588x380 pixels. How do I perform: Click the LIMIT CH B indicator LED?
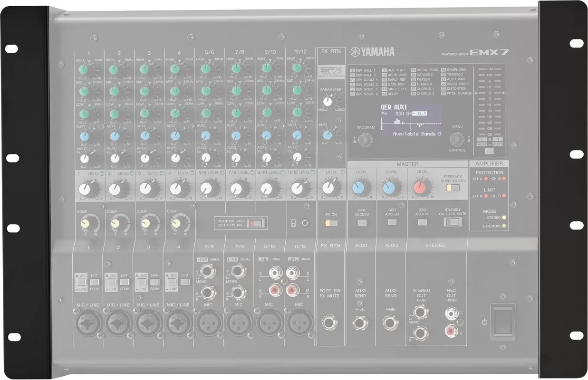[x=503, y=196]
